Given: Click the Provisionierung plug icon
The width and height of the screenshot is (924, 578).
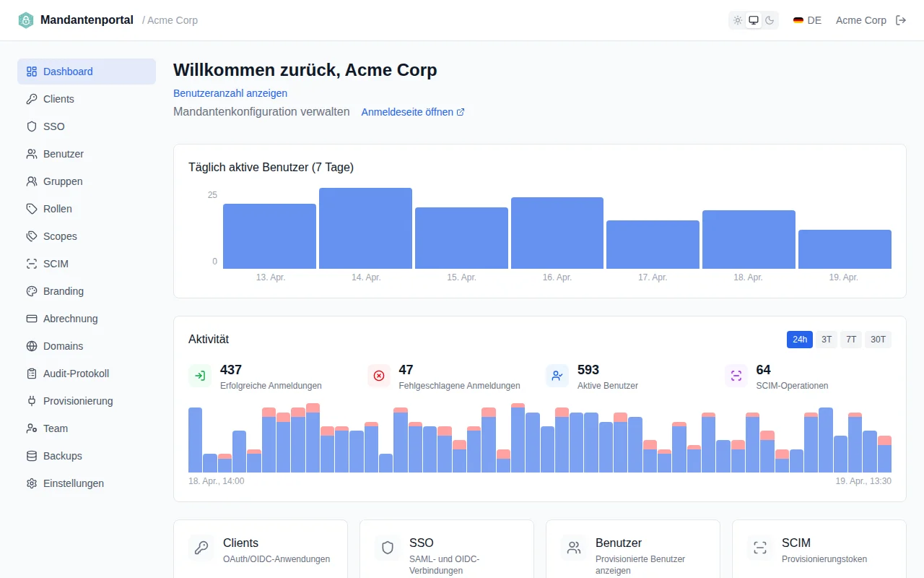Looking at the screenshot, I should click(32, 401).
